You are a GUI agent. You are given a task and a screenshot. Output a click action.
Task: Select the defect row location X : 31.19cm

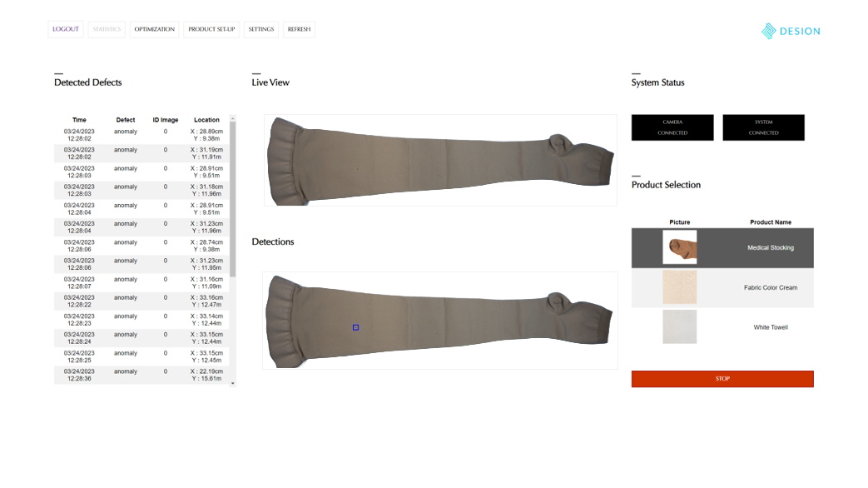tap(141, 153)
